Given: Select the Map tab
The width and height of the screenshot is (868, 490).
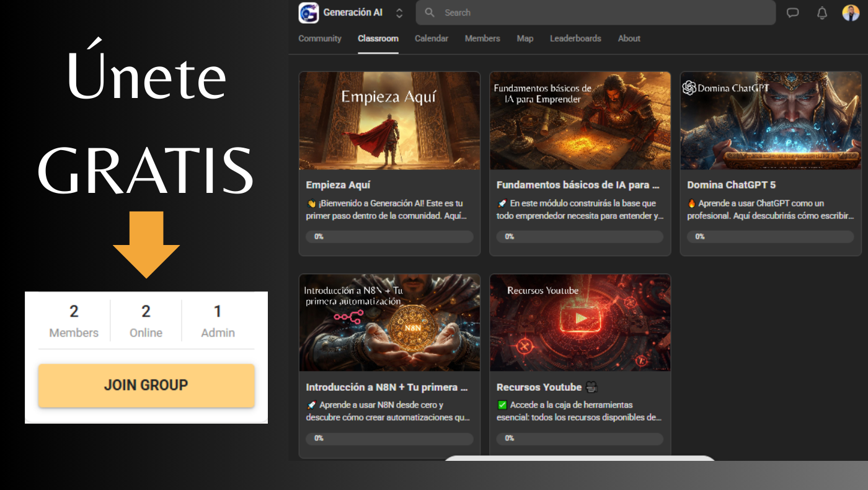Looking at the screenshot, I should coord(525,38).
